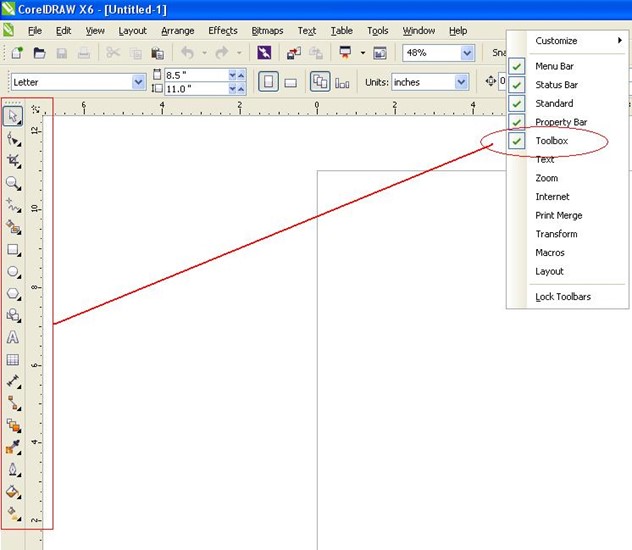Click the Search content purple icon
The image size is (632, 550).
click(264, 53)
